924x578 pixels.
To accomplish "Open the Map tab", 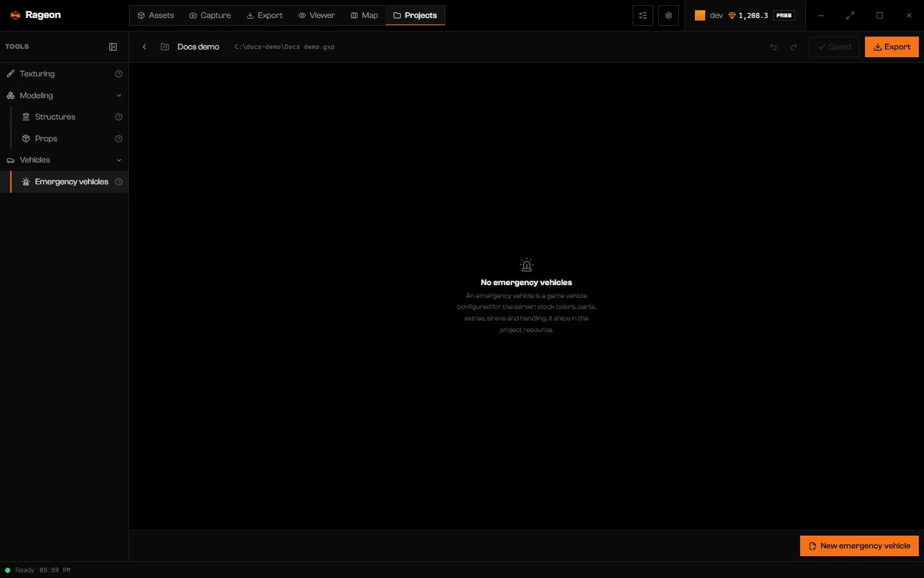I will (364, 15).
